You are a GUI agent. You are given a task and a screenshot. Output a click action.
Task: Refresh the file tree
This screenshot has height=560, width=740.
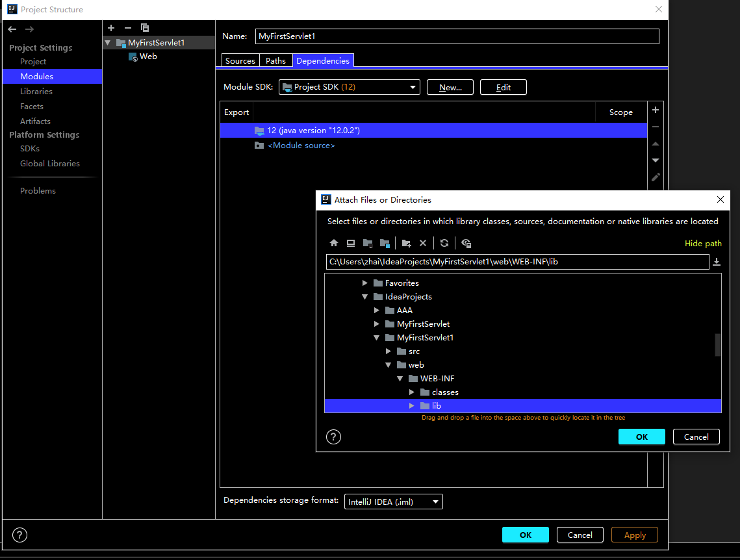coord(444,243)
